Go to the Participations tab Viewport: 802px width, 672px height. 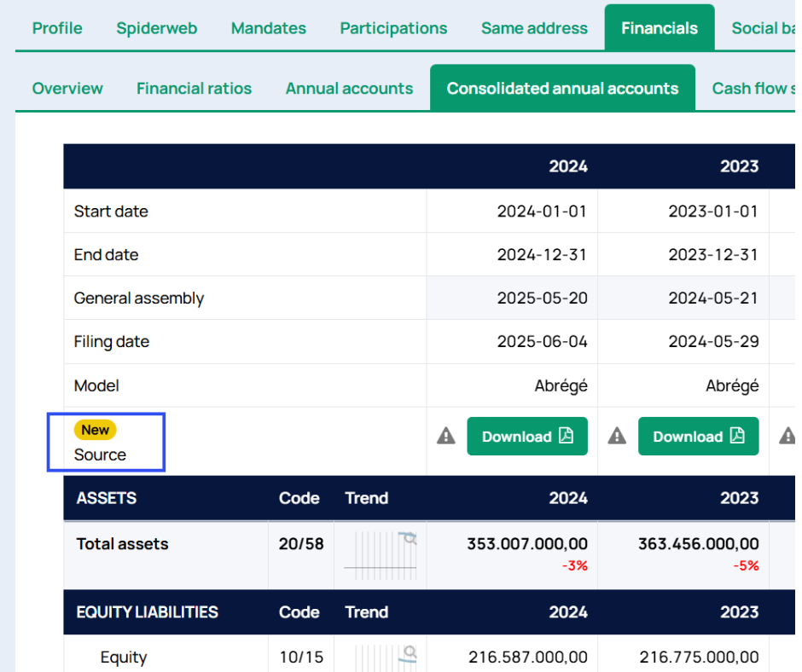pyautogui.click(x=393, y=28)
